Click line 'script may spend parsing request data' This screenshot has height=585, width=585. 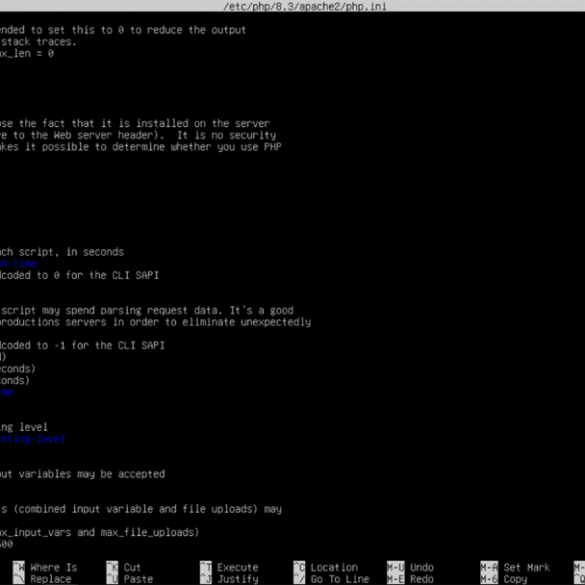tap(147, 310)
